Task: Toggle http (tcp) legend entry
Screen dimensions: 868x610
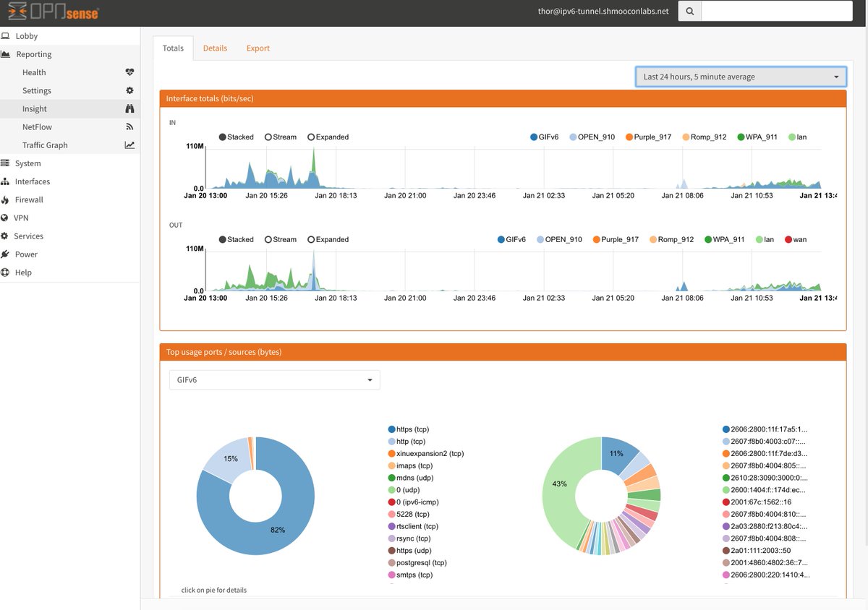Action: pyautogui.click(x=407, y=442)
